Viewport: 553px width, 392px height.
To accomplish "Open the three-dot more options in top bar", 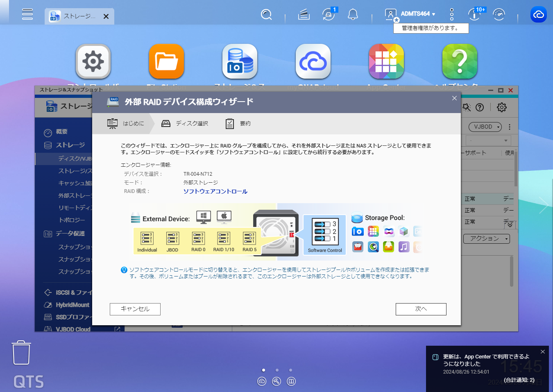I will [452, 14].
